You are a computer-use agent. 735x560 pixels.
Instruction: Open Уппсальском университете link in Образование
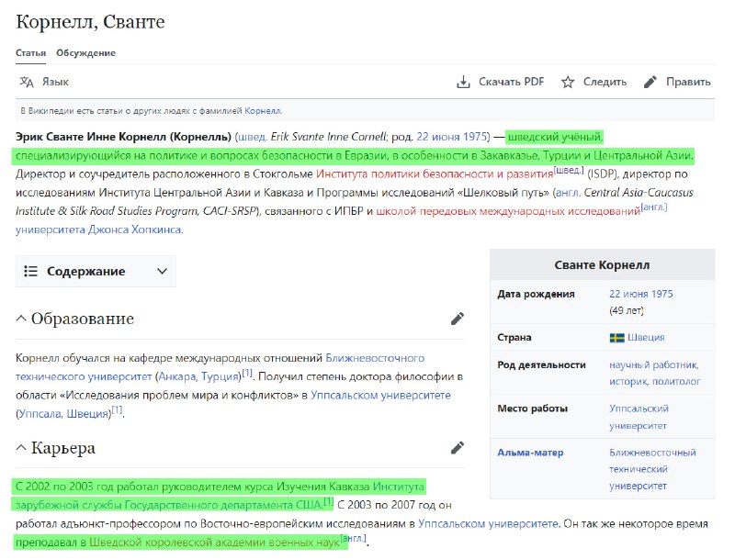coord(380,395)
